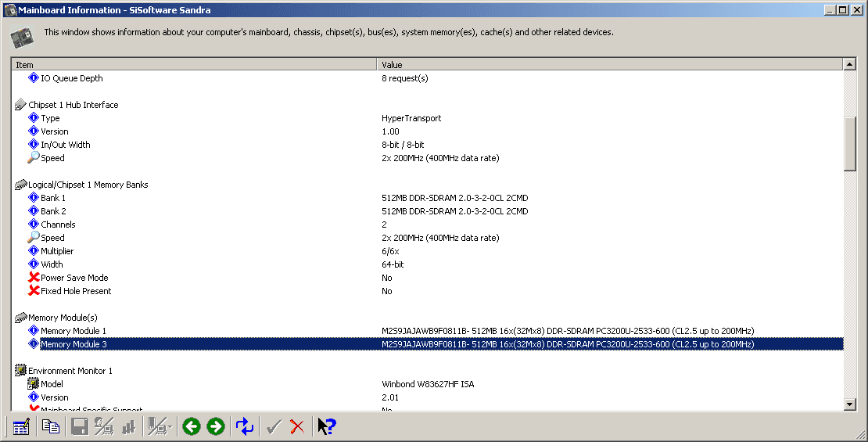Go back with the green left arrow
Screen dimensions: 868x442
pos(192,426)
